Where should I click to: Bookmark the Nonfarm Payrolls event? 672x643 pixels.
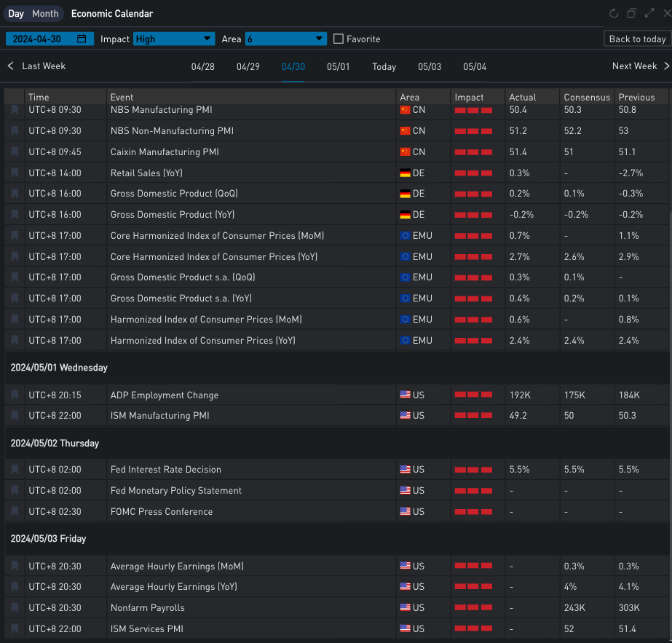(15, 607)
